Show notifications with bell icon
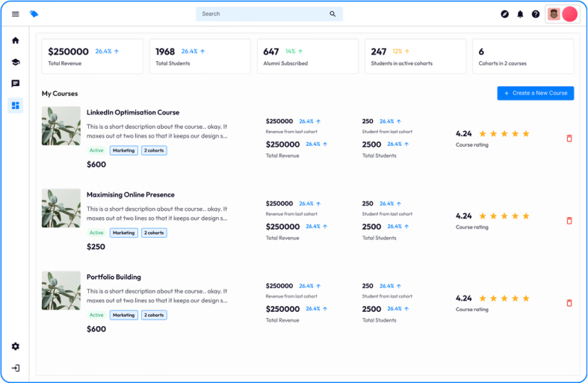588x383 pixels. pyautogui.click(x=520, y=14)
